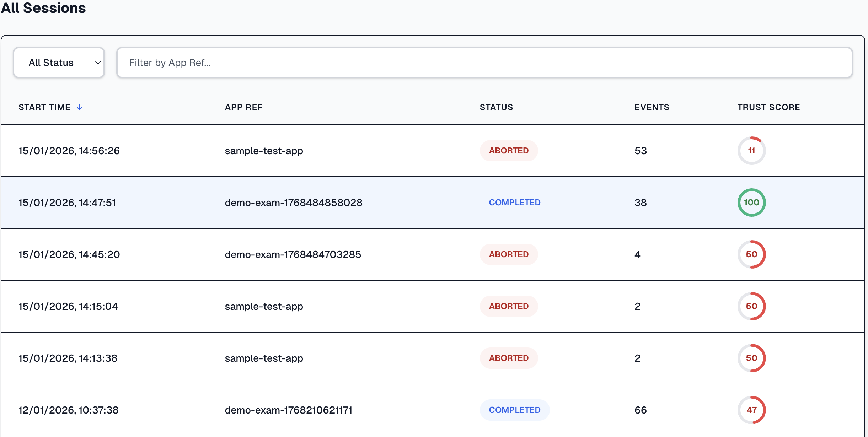Expand the status filter chevron
Image resolution: width=868 pixels, height=437 pixels.
pos(98,63)
